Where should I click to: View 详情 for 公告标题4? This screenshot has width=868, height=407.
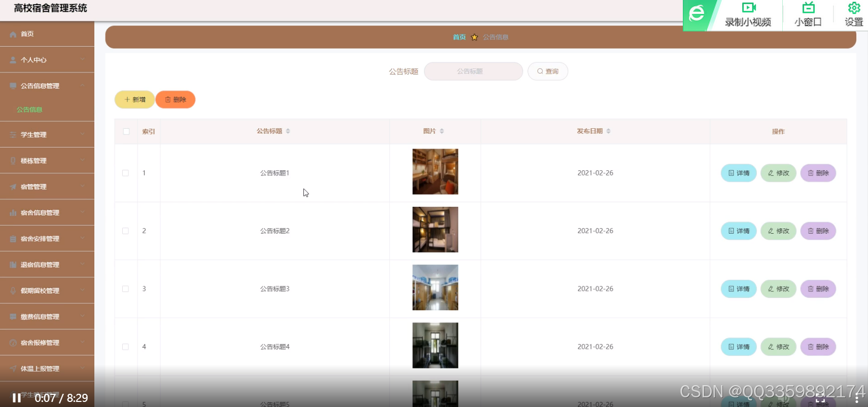(739, 347)
